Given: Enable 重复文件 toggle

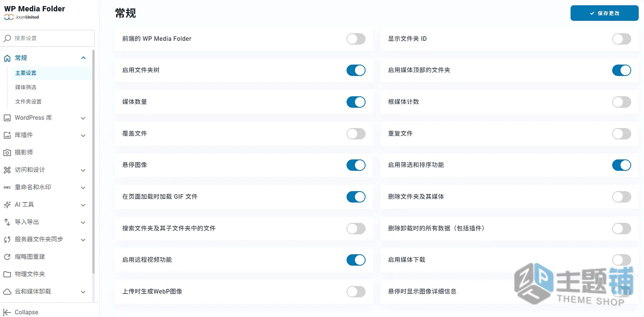Looking at the screenshot, I should [x=622, y=134].
